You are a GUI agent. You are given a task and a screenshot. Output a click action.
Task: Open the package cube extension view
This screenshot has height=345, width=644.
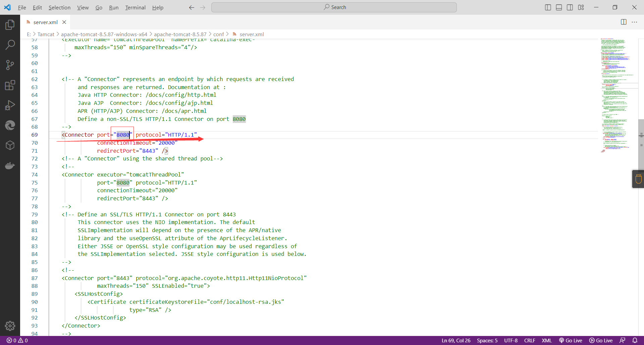pyautogui.click(x=10, y=145)
